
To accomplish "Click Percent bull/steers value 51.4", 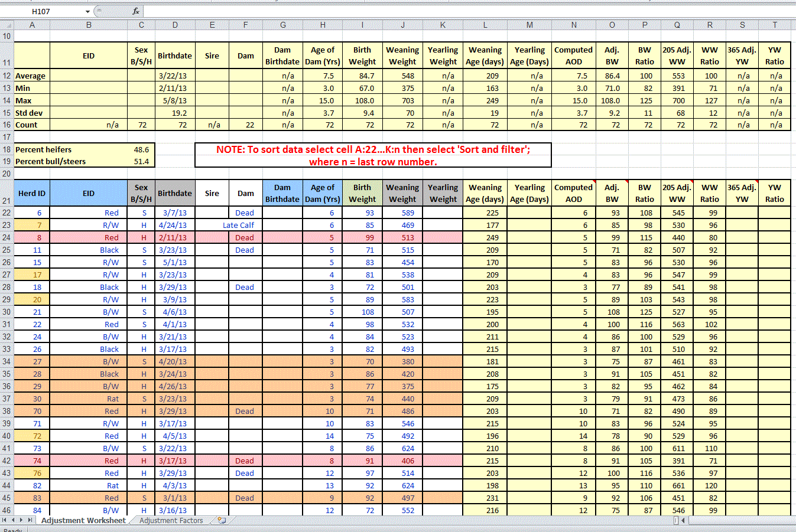I will [141, 162].
